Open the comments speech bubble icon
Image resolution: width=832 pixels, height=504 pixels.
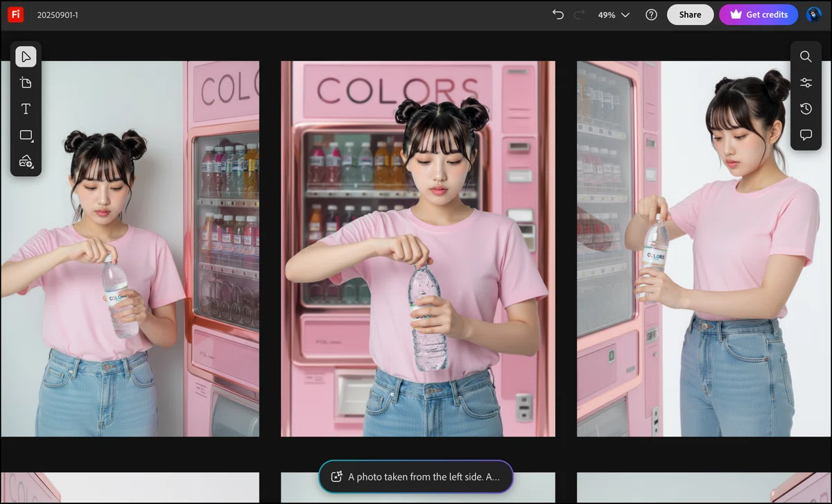coord(806,135)
